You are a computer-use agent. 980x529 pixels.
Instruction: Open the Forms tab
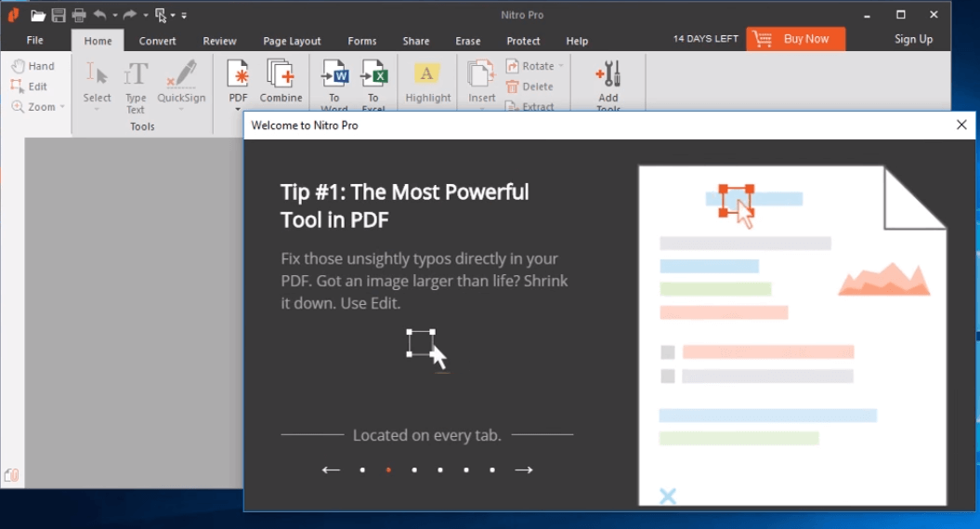(x=362, y=41)
